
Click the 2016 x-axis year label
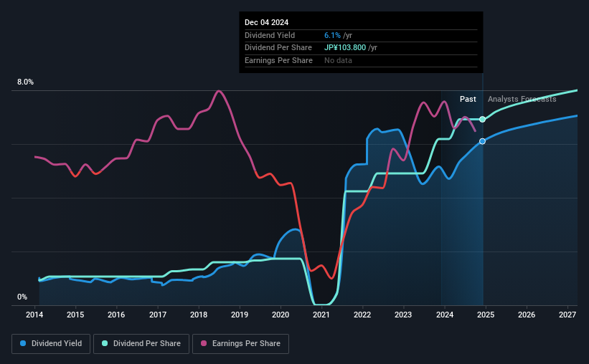tap(116, 315)
